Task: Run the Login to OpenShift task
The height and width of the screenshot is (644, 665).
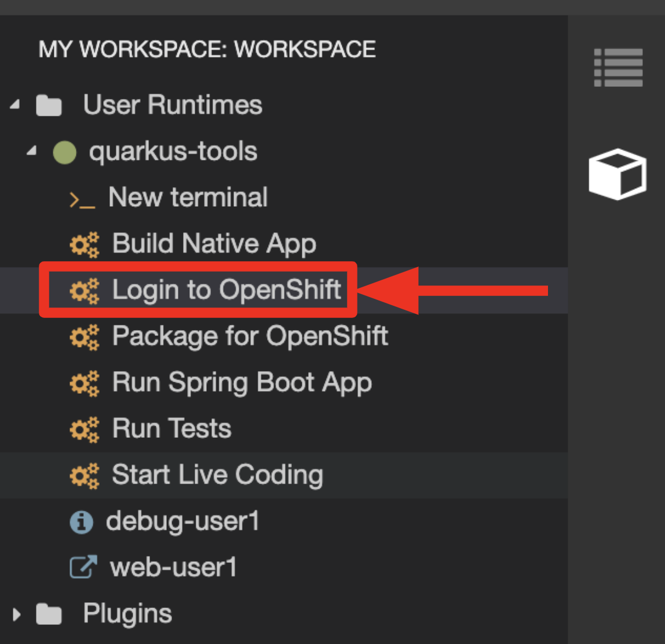Action: click(226, 290)
